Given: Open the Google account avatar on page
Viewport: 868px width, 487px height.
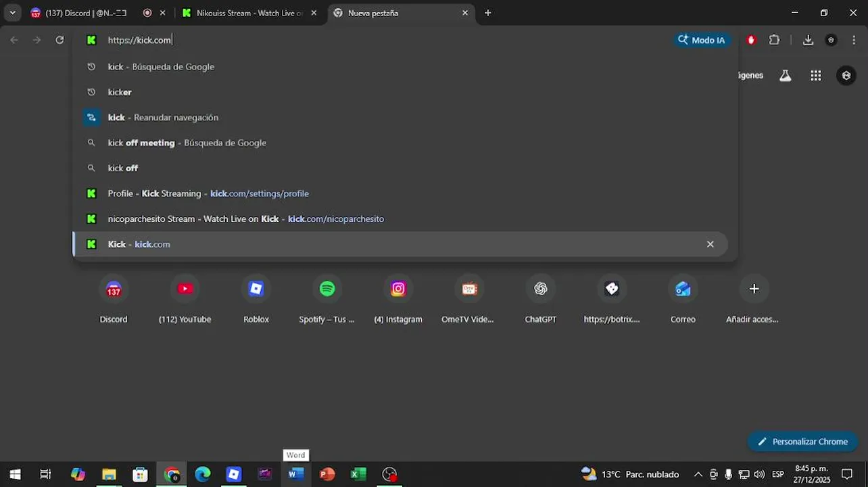Looking at the screenshot, I should click(846, 76).
